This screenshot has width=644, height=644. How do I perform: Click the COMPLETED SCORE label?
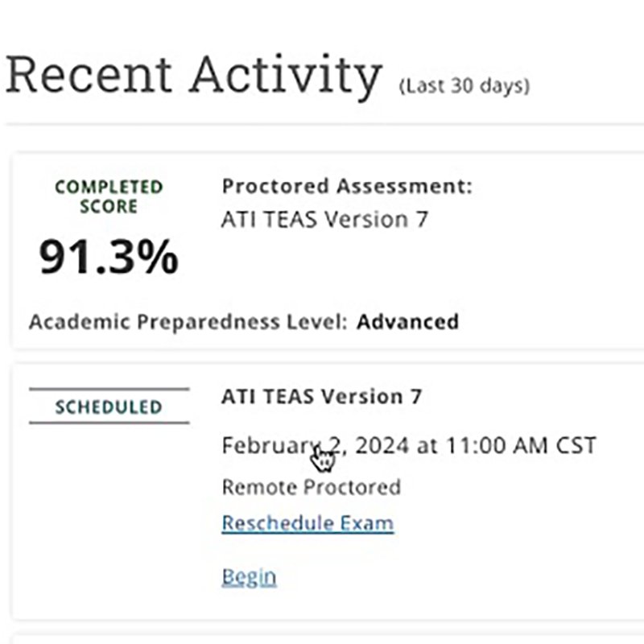pos(109,196)
